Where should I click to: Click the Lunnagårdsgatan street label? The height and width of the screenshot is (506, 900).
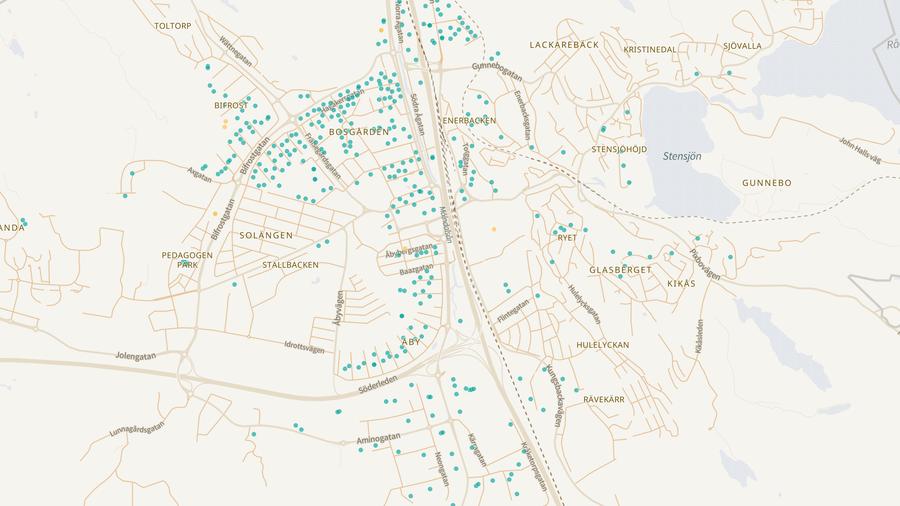click(x=136, y=428)
